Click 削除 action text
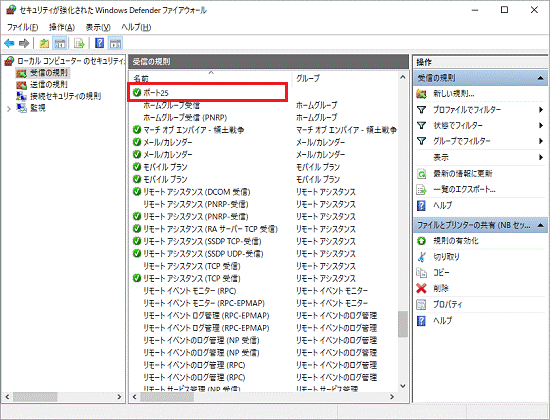Viewport: 550px width, 420px height. [441, 288]
